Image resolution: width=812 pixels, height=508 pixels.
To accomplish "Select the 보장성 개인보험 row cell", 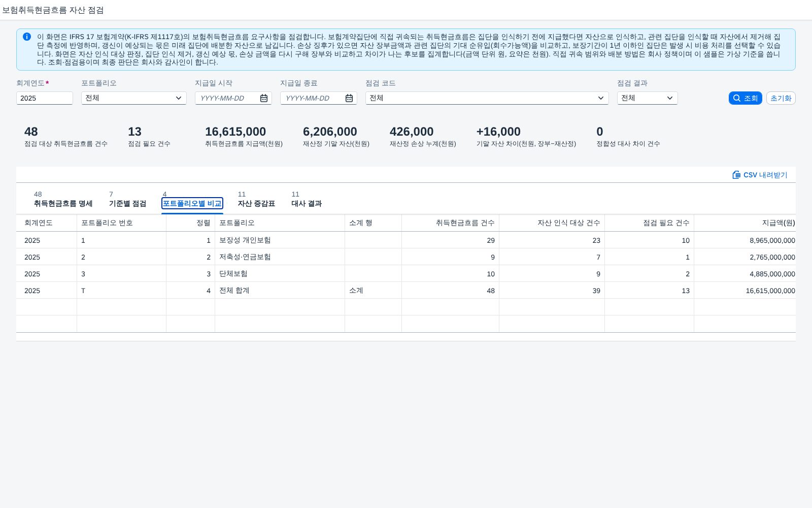I will [280, 240].
